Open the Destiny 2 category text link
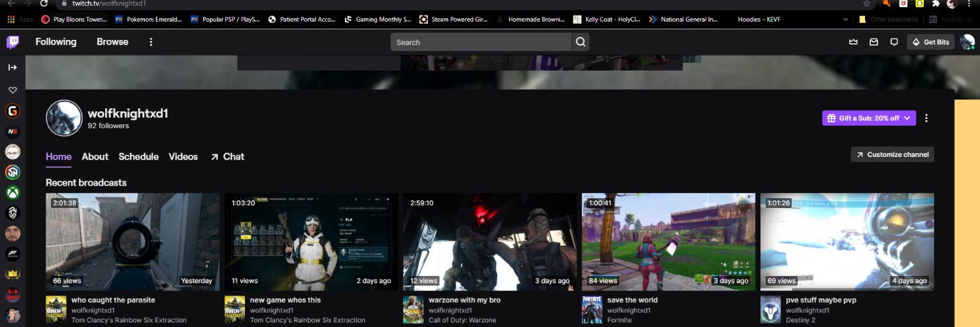Screen dimensions: 980x327 point(800,320)
